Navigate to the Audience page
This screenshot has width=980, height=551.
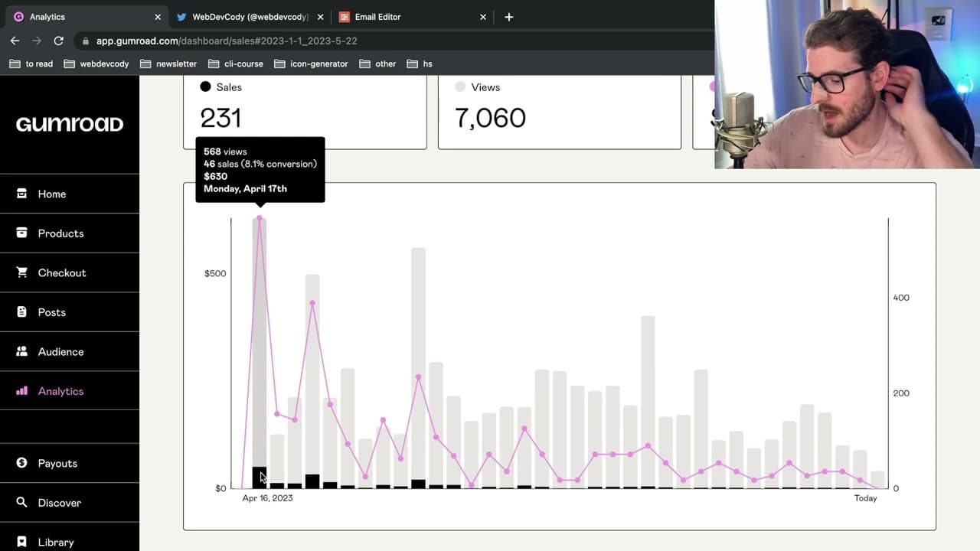70,351
